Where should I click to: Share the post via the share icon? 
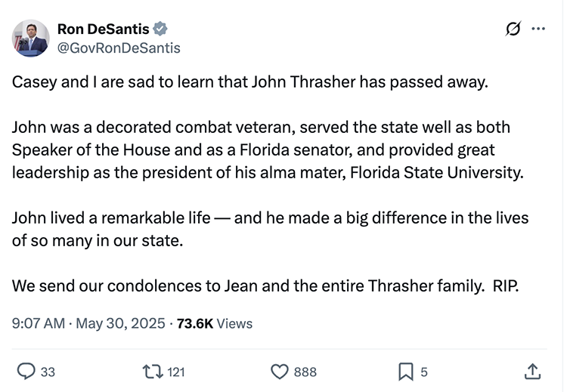point(531,371)
